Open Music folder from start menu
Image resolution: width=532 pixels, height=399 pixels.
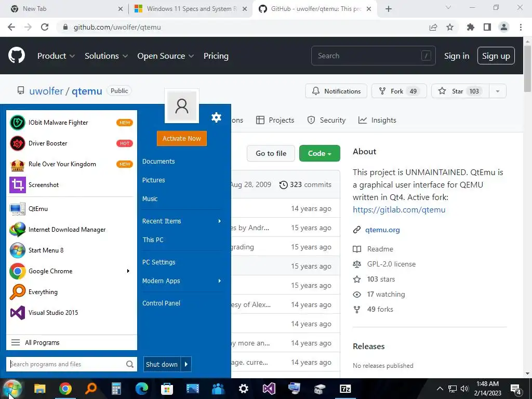coord(150,199)
